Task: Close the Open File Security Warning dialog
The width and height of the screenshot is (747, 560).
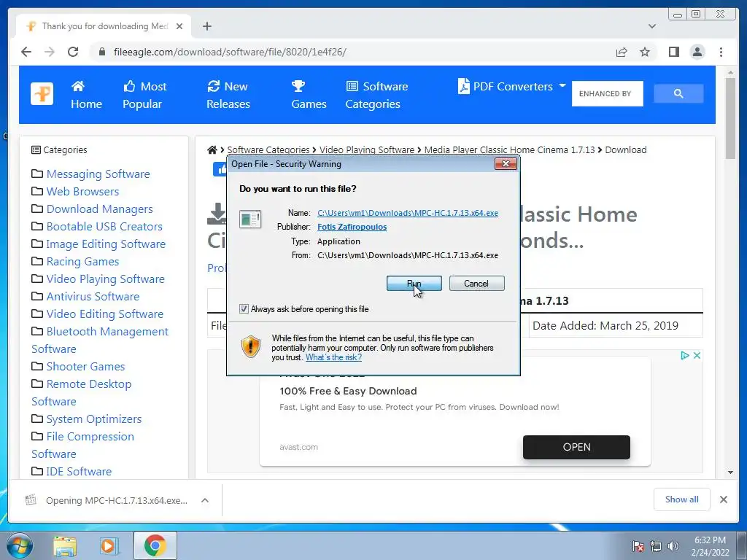Action: 506,164
